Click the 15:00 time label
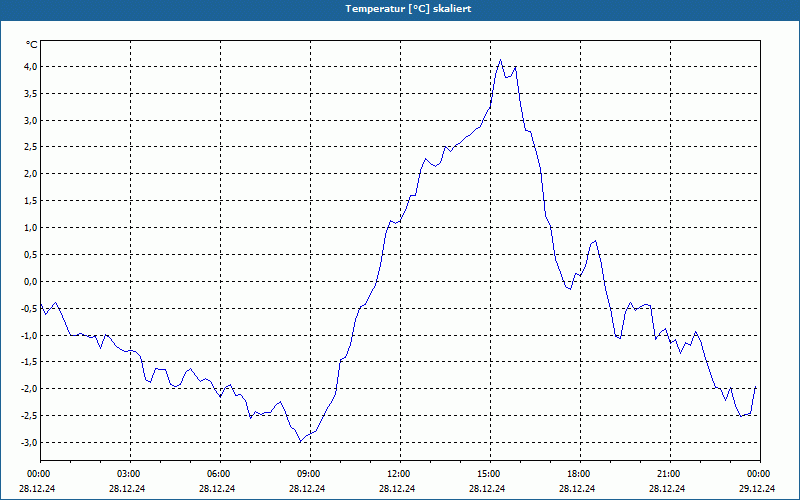The height and width of the screenshot is (500, 800). (x=491, y=474)
